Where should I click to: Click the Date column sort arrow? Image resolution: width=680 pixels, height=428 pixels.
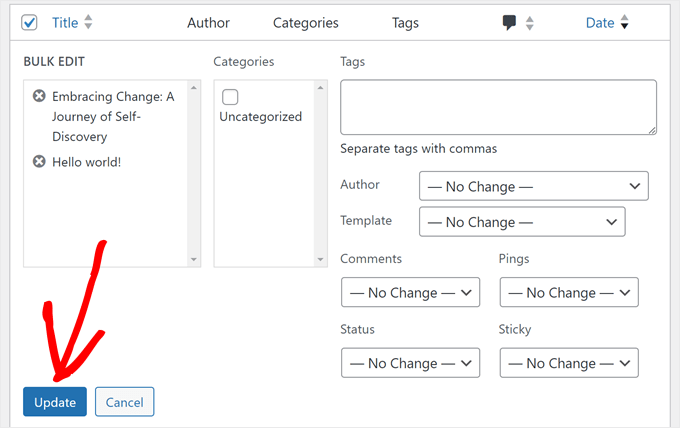click(x=625, y=23)
